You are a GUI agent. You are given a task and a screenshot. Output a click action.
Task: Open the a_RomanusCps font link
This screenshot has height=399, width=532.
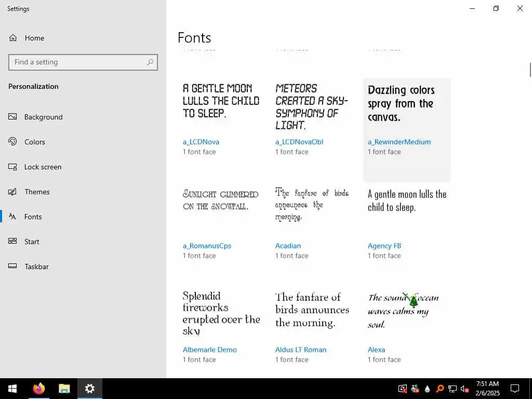[x=207, y=246]
